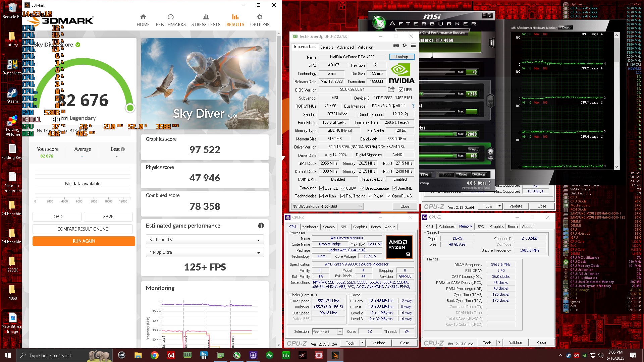
Task: Select the BenchMate desktop icon
Action: click(x=12, y=67)
